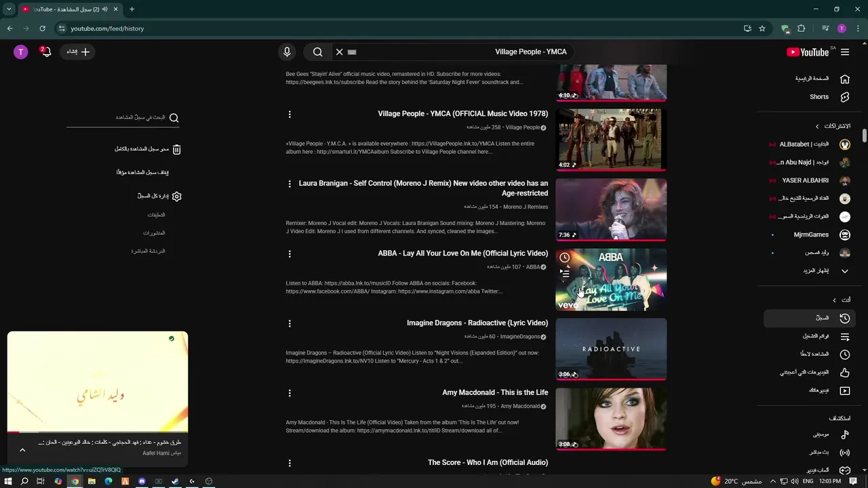Viewport: 868px width, 488px height.
Task: Open options menu for Imagine Dragons Radioactive
Action: click(x=290, y=323)
